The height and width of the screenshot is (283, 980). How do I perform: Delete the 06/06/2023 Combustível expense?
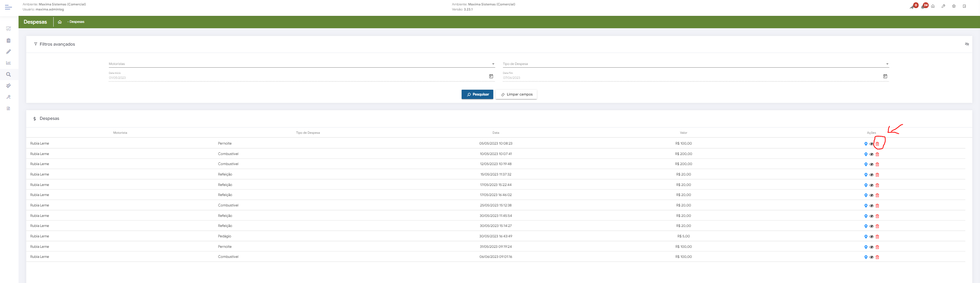point(877,257)
